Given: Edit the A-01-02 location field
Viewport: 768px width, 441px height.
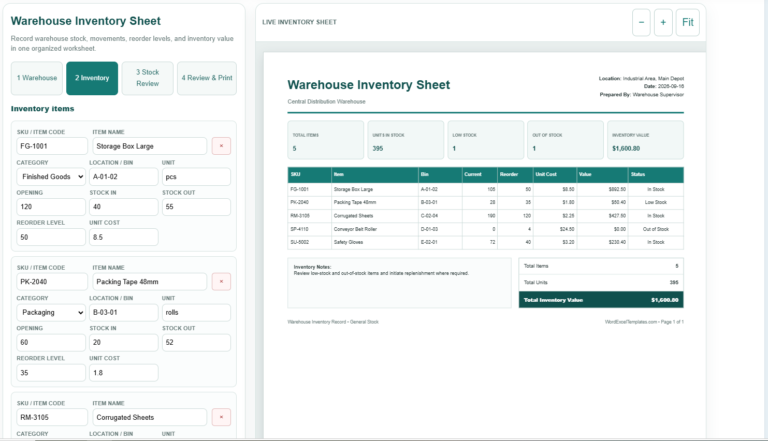Looking at the screenshot, I should (x=123, y=176).
